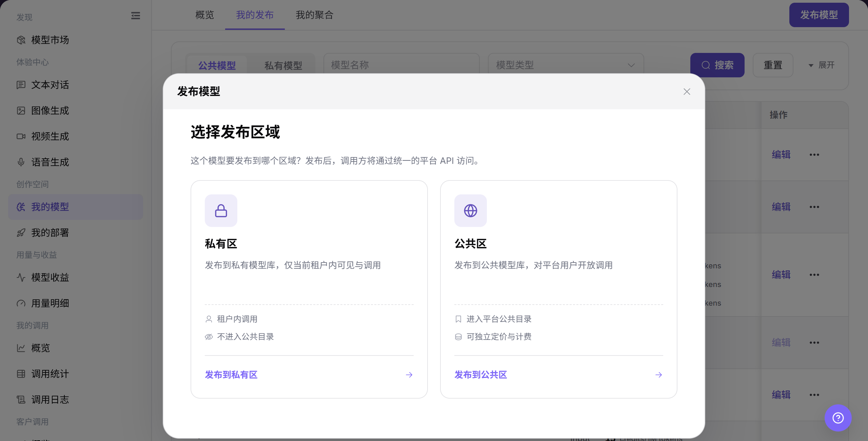
Task: Close the 发布模型 dialog
Action: coord(687,92)
